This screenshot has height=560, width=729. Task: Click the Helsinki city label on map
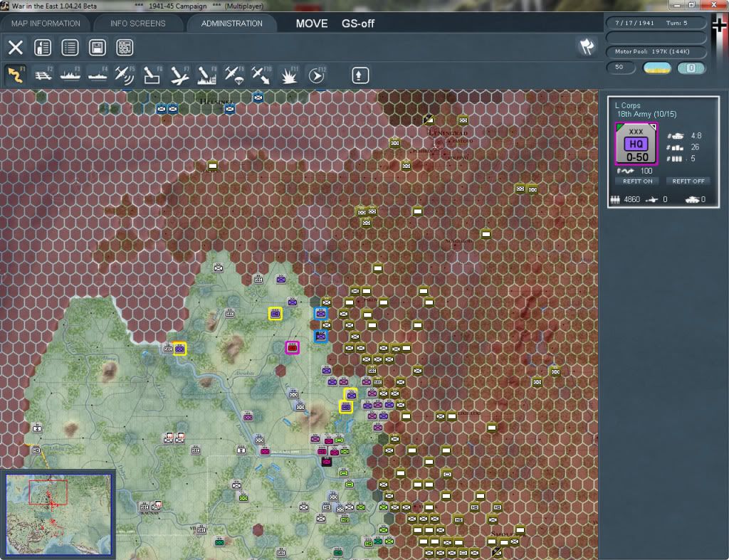[216, 101]
